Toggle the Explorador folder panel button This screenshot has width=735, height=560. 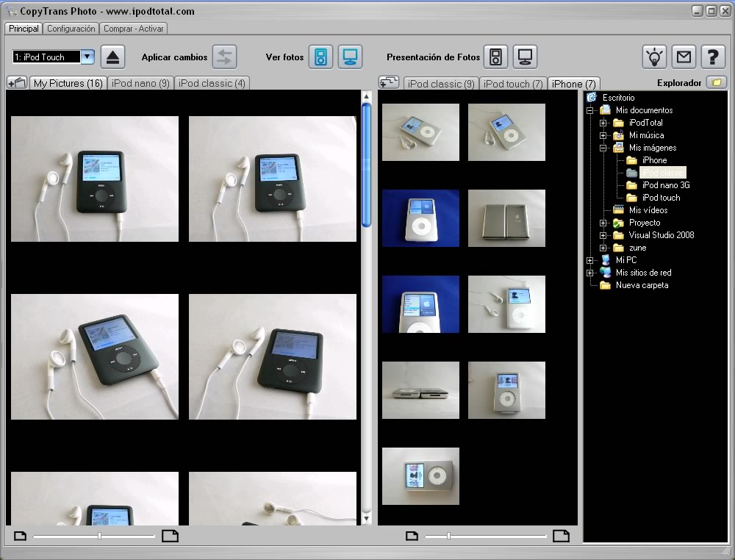(x=716, y=82)
